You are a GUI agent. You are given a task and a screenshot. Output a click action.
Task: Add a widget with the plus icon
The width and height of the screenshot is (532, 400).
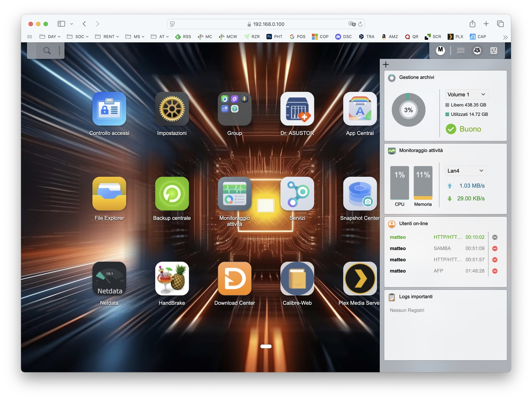386,65
